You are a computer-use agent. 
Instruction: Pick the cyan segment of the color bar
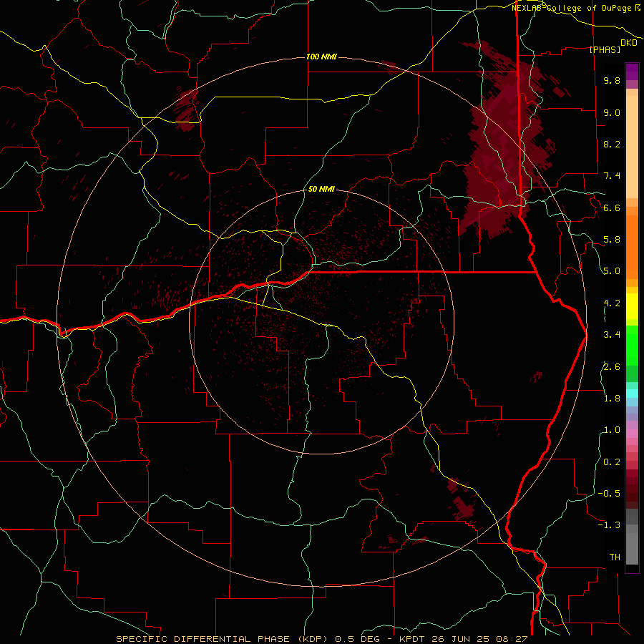coord(632,393)
